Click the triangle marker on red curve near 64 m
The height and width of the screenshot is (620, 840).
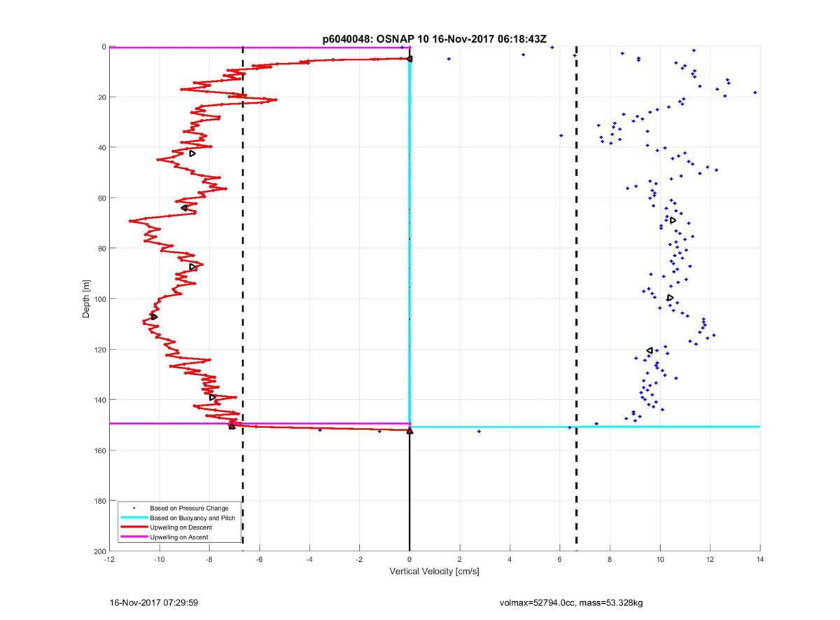click(184, 208)
